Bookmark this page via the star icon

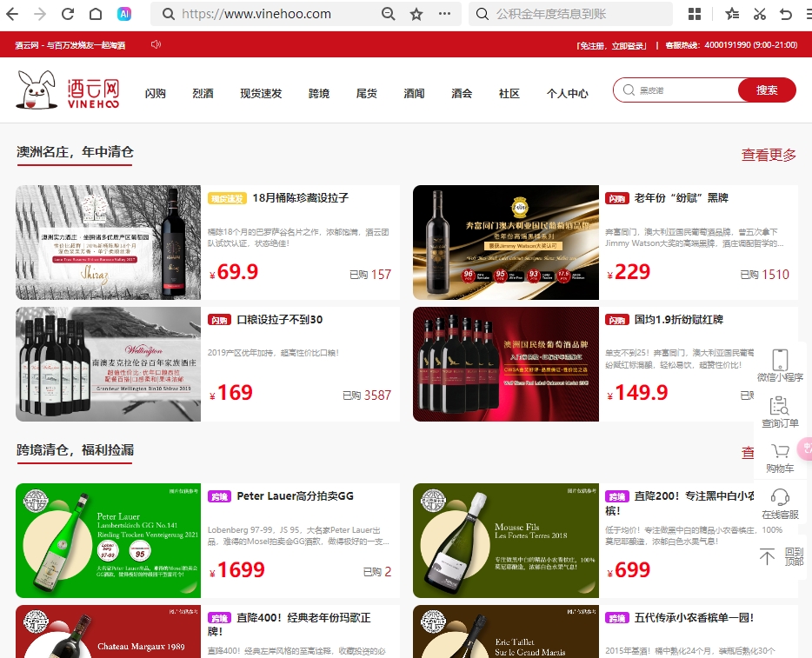[x=416, y=15]
